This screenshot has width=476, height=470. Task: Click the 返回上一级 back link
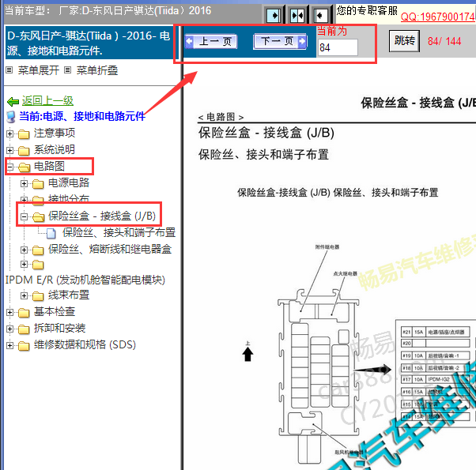click(x=47, y=101)
